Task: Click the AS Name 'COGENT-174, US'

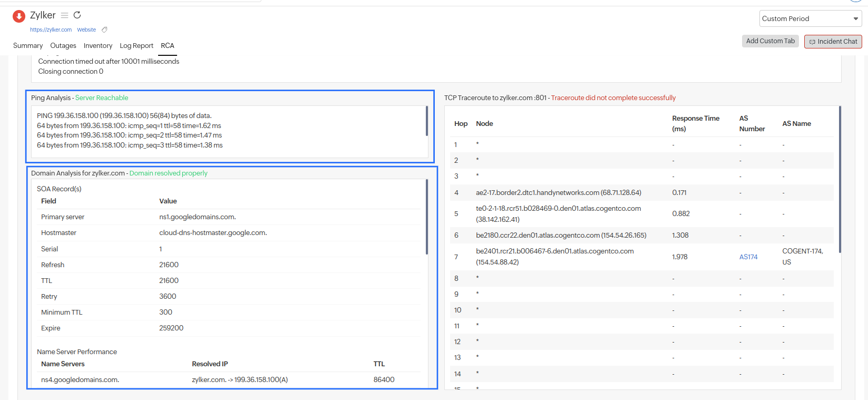Action: coord(803,257)
